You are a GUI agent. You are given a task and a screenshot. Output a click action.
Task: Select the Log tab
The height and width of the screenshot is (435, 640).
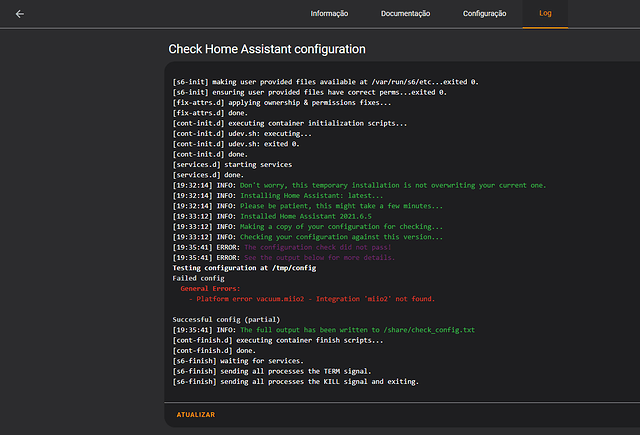point(545,14)
